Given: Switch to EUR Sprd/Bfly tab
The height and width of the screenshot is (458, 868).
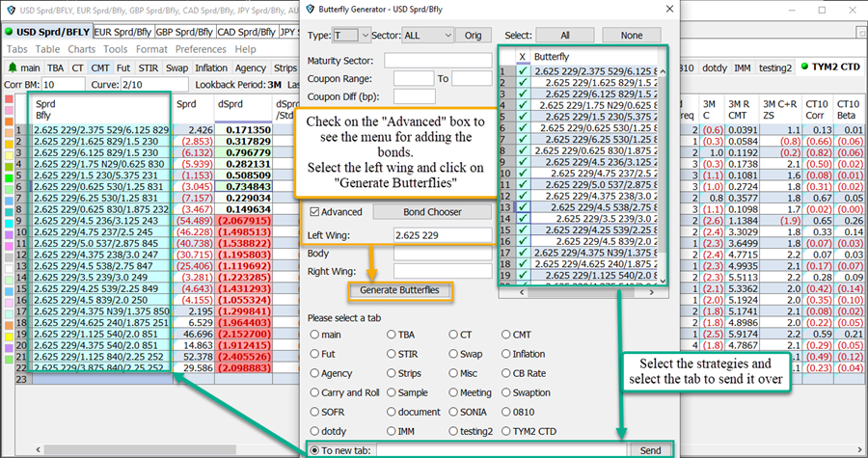Looking at the screenshot, I should [x=122, y=32].
